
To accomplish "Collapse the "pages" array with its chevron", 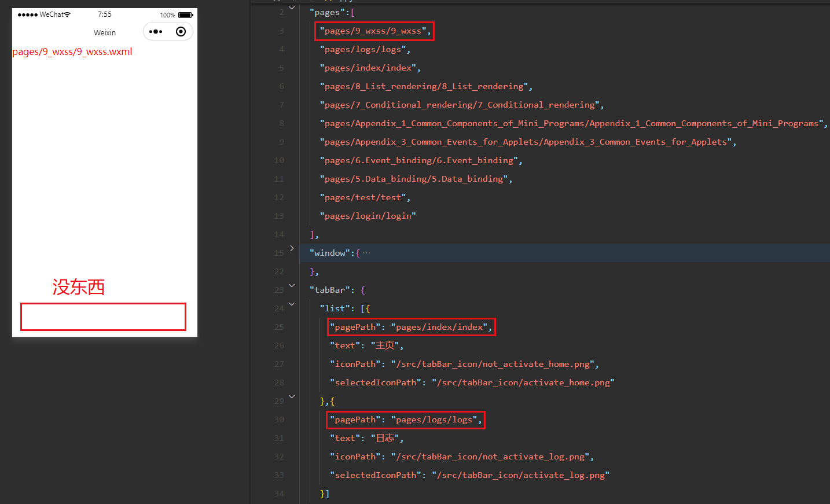I will pyautogui.click(x=292, y=8).
